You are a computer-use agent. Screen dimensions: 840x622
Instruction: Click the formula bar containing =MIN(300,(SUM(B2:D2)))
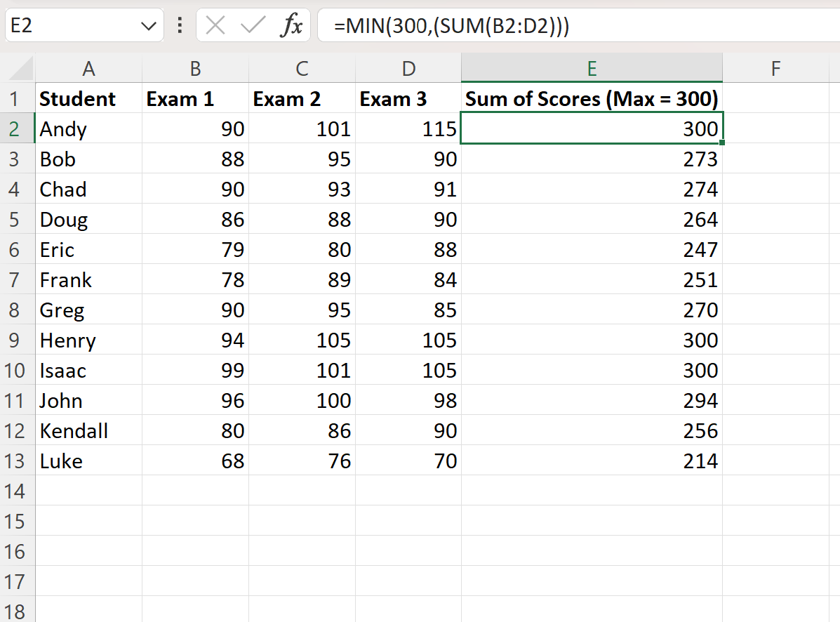pyautogui.click(x=578, y=25)
